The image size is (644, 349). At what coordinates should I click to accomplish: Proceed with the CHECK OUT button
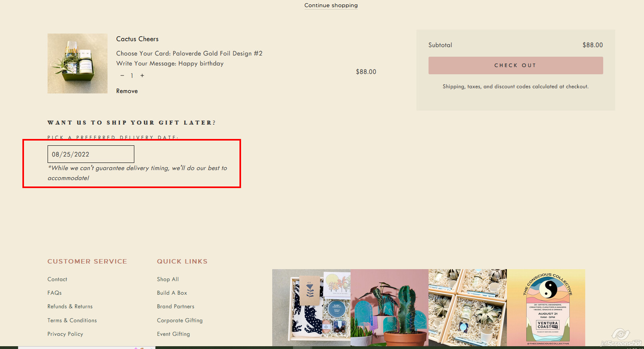(x=516, y=65)
